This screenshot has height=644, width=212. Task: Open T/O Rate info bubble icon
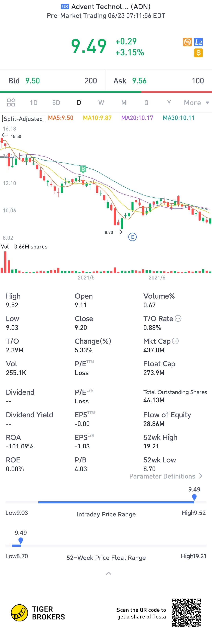[x=178, y=318]
